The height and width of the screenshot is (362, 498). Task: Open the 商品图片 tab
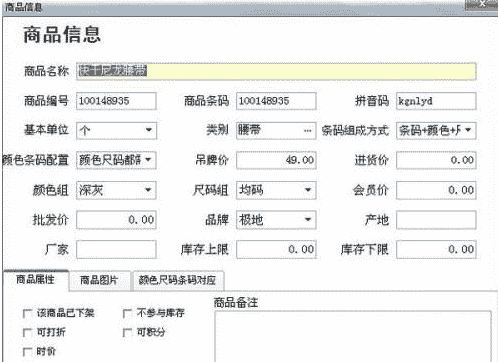99,281
